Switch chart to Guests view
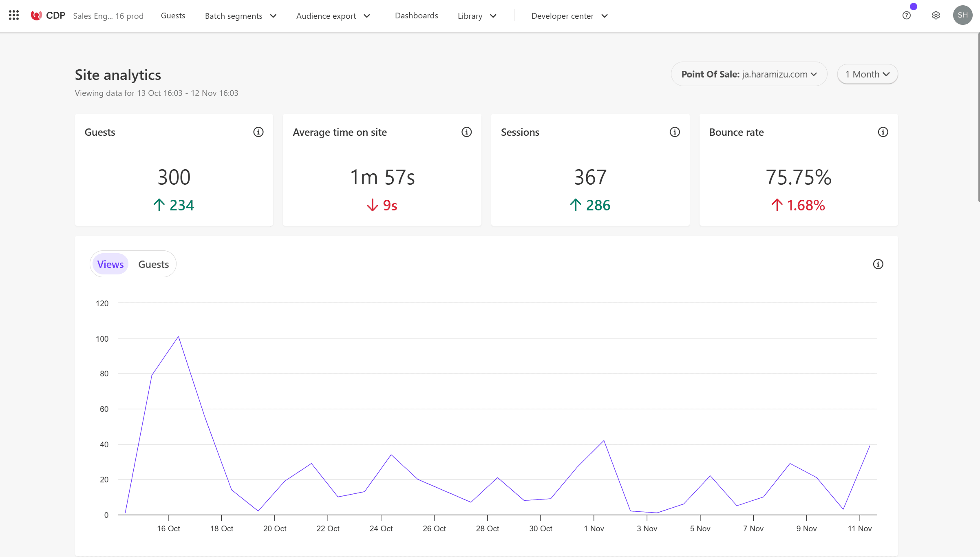 [x=153, y=264]
